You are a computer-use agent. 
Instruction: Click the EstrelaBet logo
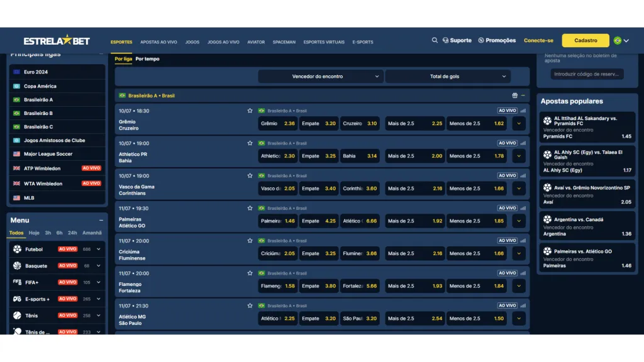coord(57,41)
